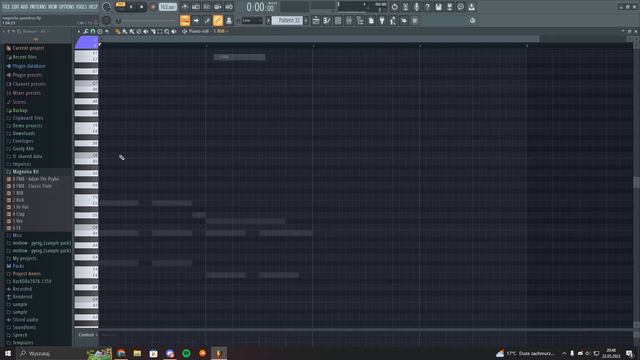Toggle blend recording overdub button
The height and width of the screenshot is (360, 640).
click(x=218, y=7)
